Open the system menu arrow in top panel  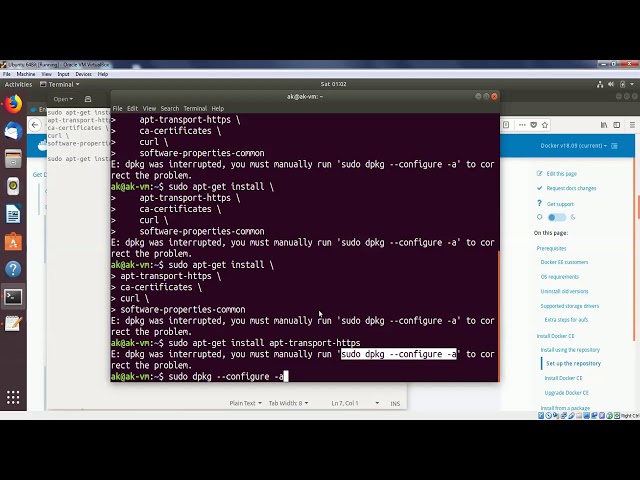pos(632,84)
